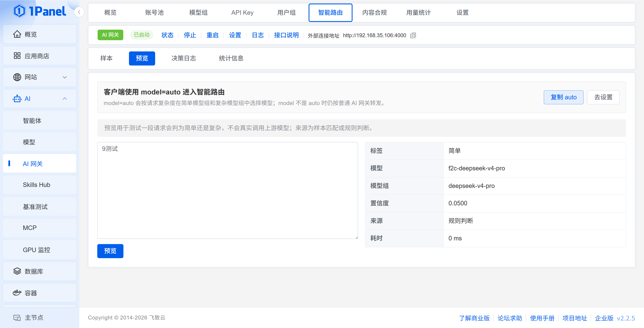644x328 pixels.
Task: Click the robot icon beside AI
Action: 17,99
